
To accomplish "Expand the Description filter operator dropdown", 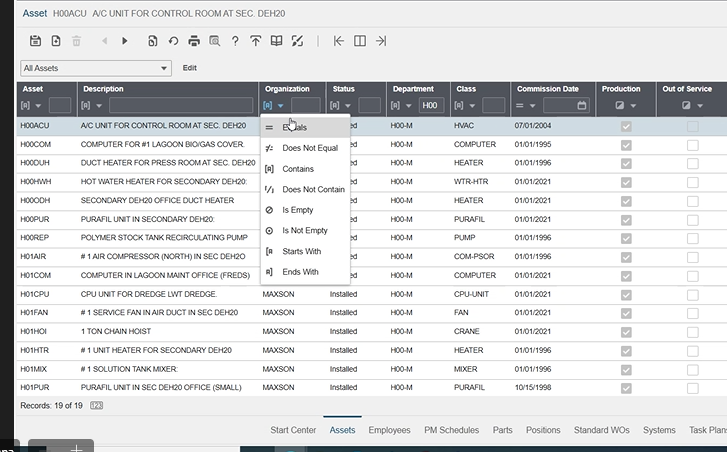I will [x=90, y=105].
